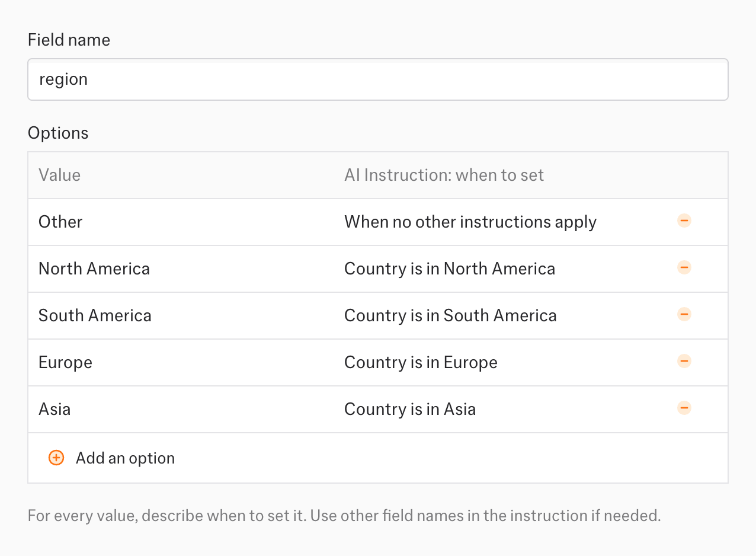Select the South America value text
The image size is (756, 556).
pyautogui.click(x=95, y=315)
